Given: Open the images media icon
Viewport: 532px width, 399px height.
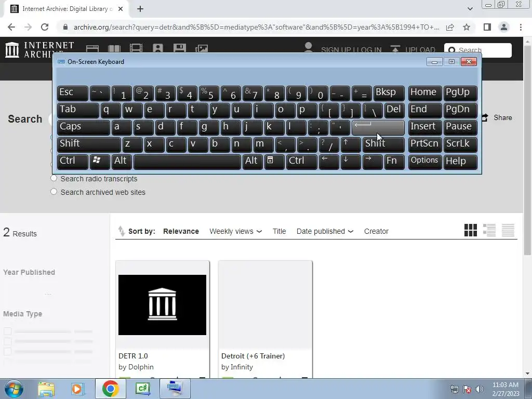Looking at the screenshot, I should 202,48.
